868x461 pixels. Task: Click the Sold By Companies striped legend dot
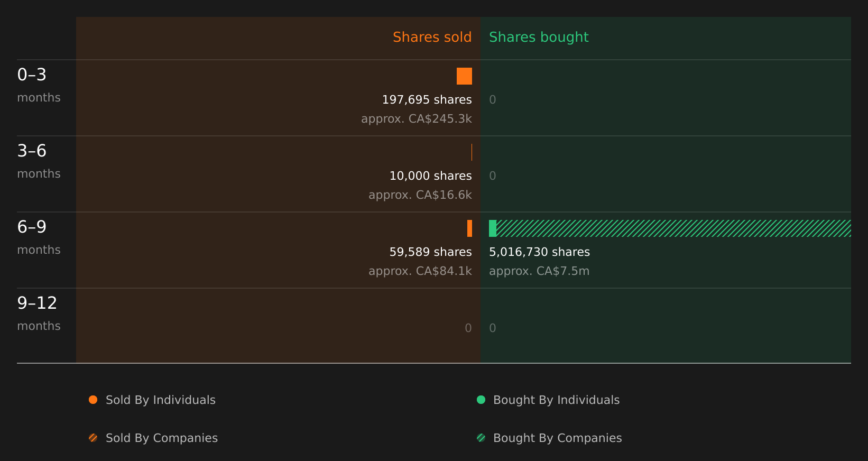click(93, 438)
